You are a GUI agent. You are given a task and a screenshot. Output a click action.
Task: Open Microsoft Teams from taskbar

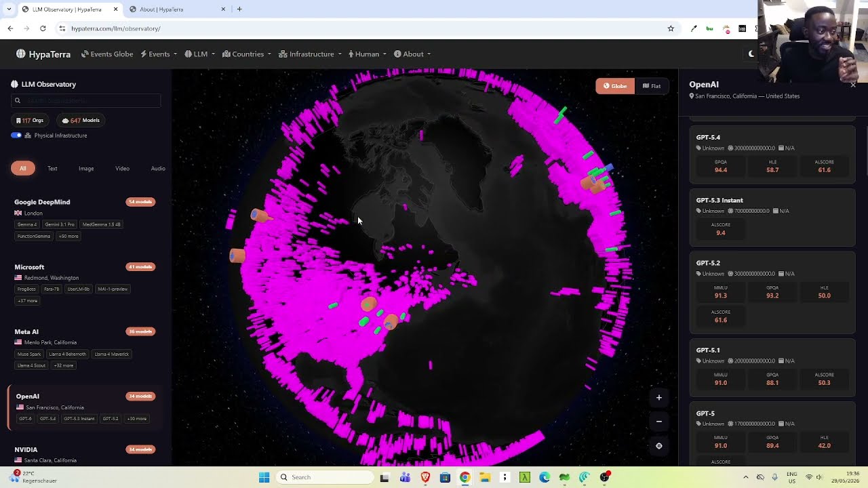point(405,477)
